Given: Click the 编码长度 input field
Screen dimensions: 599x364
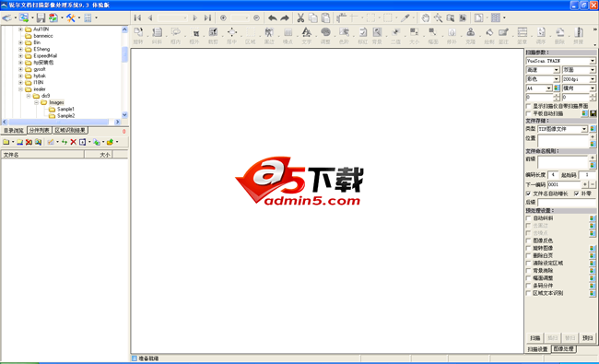Looking at the screenshot, I should pos(552,175).
